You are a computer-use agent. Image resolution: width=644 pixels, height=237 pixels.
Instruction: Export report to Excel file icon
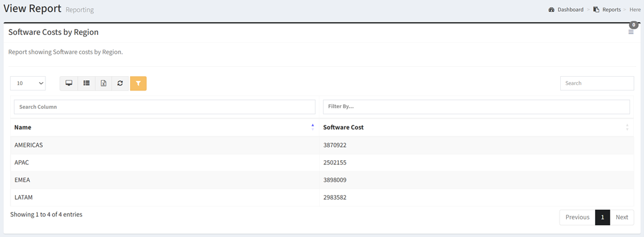pos(103,83)
